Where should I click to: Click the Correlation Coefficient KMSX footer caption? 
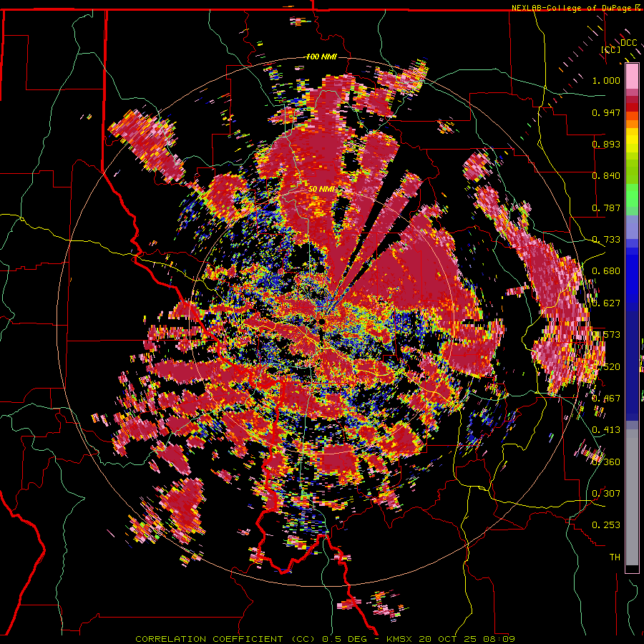(325, 639)
